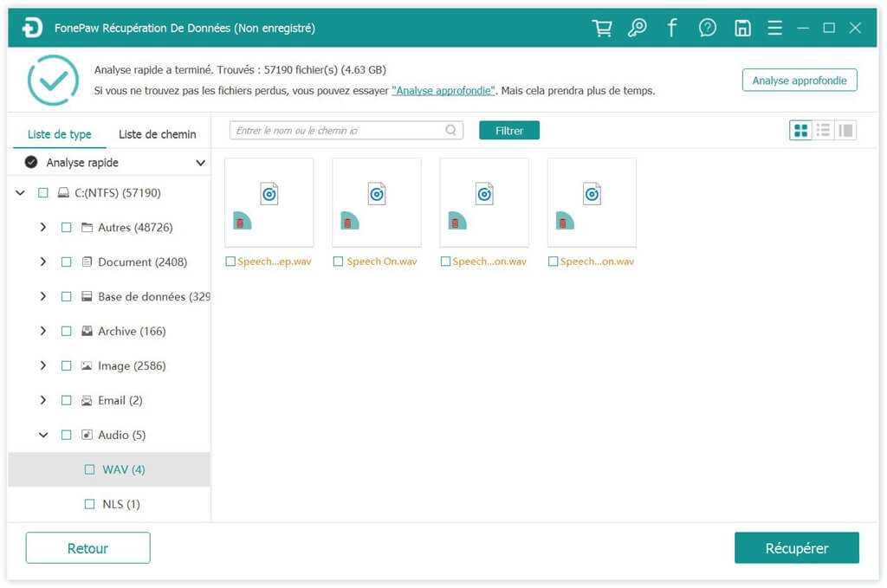Select the Image (2586) label

point(132,365)
